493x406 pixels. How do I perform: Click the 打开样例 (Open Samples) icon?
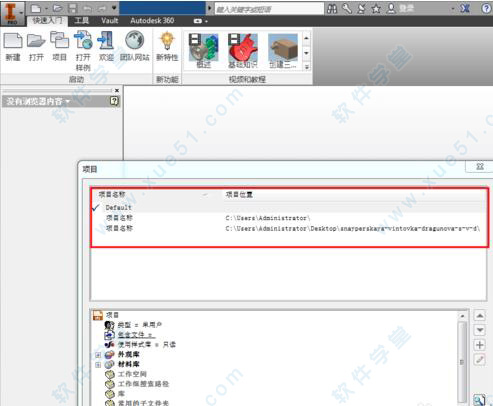click(83, 51)
